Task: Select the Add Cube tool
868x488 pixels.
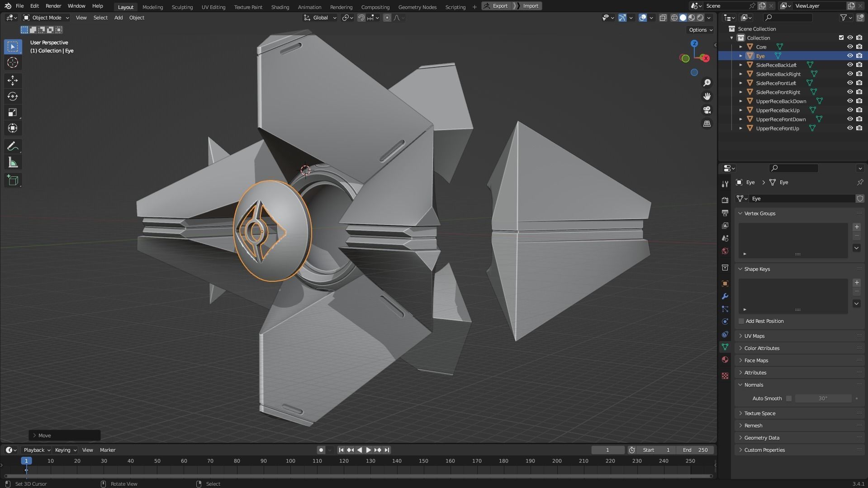Action: pos(13,180)
